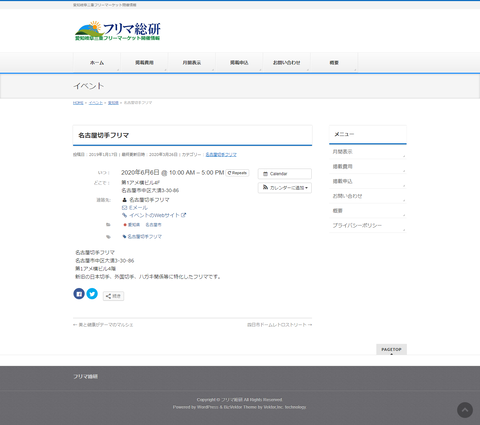Open お問い合わせ in the navigation bar
Viewport: 480px width, 425px height.
pyautogui.click(x=287, y=63)
